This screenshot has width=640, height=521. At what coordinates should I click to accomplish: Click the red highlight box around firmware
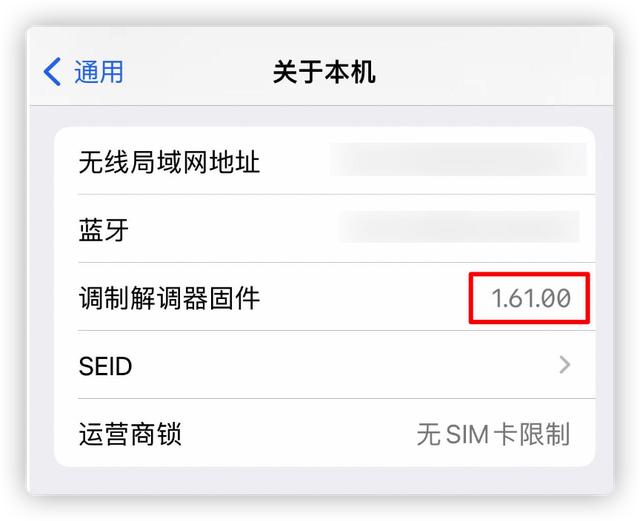(529, 298)
